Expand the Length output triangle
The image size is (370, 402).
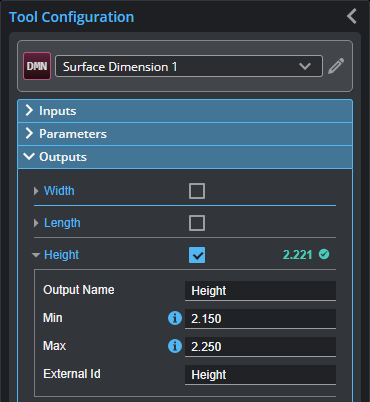click(x=36, y=223)
